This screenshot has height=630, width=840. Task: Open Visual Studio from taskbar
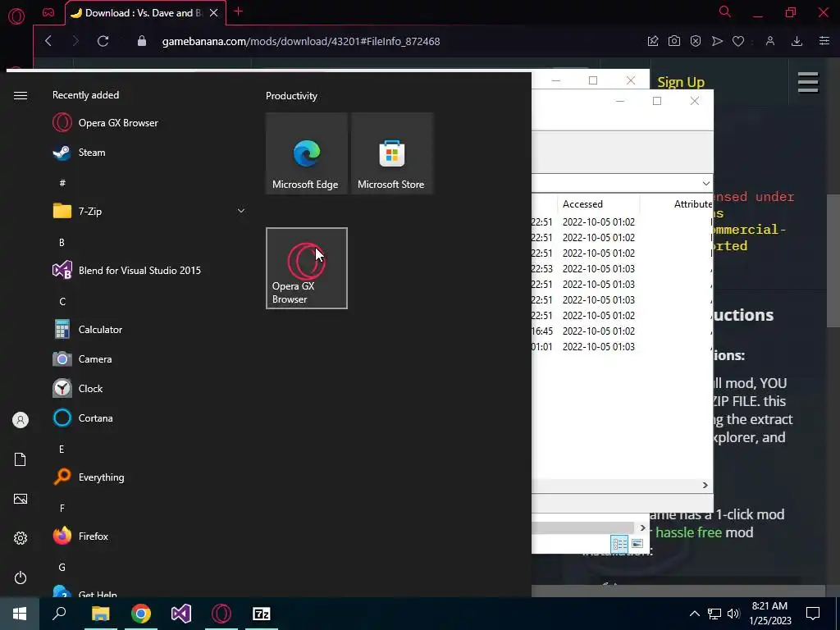tap(181, 614)
